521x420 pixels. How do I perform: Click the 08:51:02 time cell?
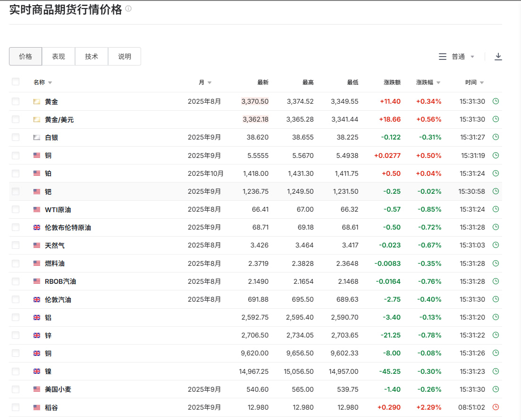471,407
